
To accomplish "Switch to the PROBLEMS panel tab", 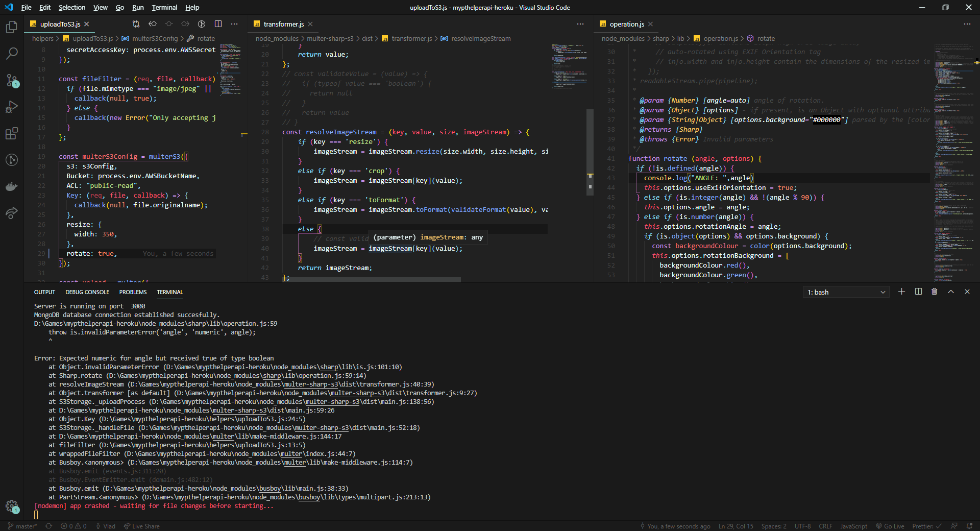I will (x=133, y=292).
